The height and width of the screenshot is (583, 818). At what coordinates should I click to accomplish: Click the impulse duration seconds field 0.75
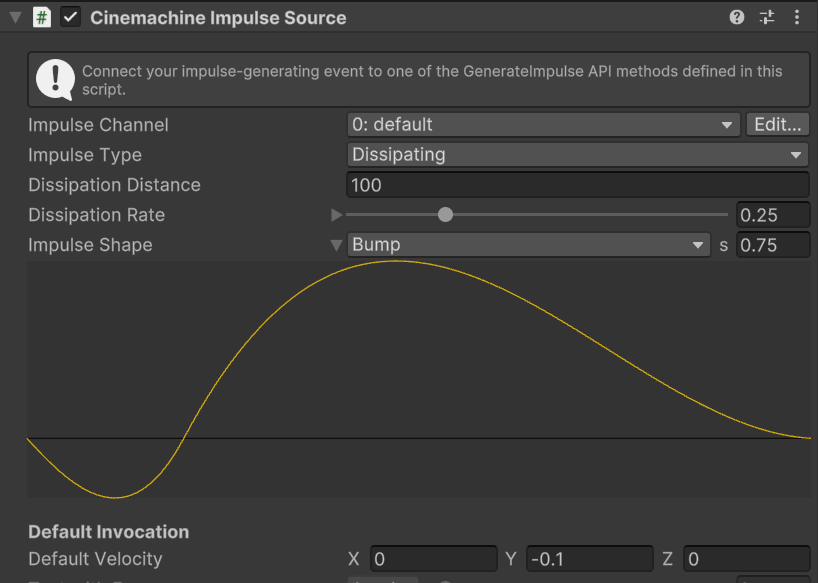tap(772, 245)
